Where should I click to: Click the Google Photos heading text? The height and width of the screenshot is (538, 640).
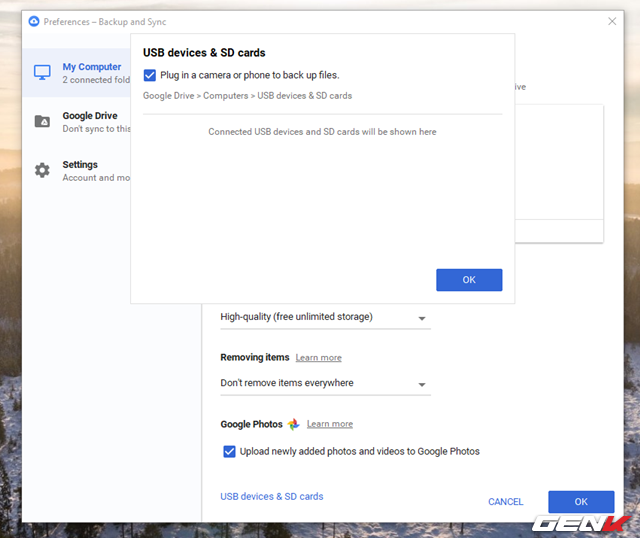click(x=251, y=424)
